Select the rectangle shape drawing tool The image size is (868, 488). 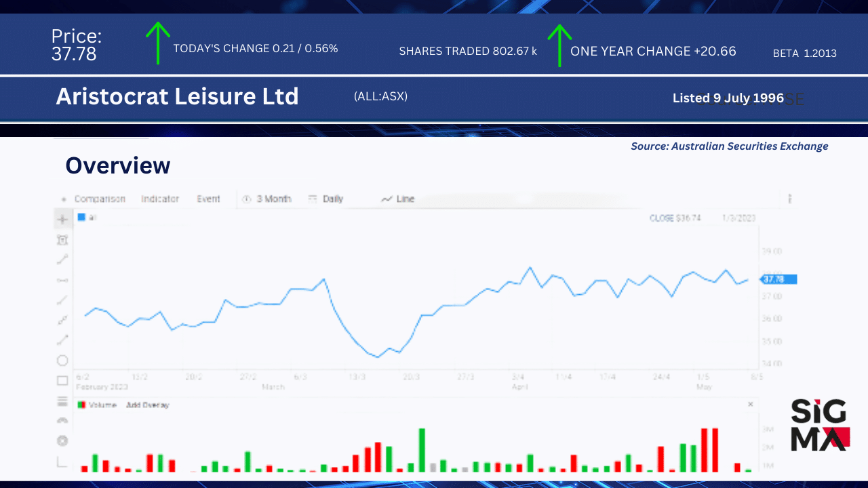click(62, 380)
